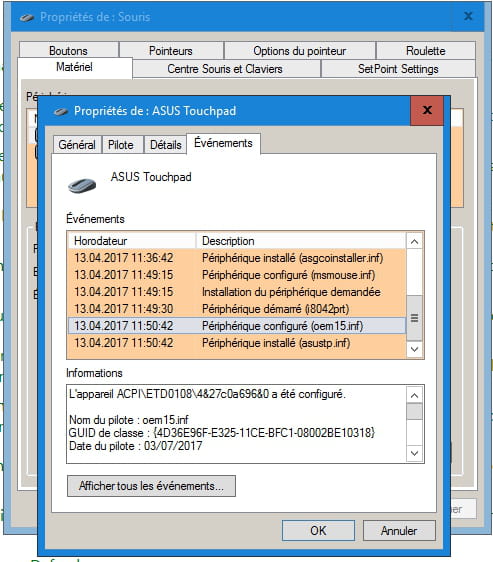Switch to Boutons tab in Souris window
The width and height of the screenshot is (493, 562).
(x=68, y=51)
